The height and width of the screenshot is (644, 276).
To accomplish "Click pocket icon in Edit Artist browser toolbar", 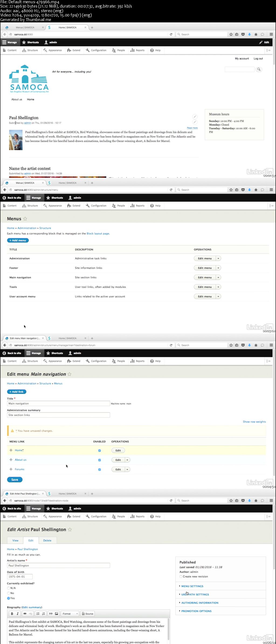I will 243,501.
